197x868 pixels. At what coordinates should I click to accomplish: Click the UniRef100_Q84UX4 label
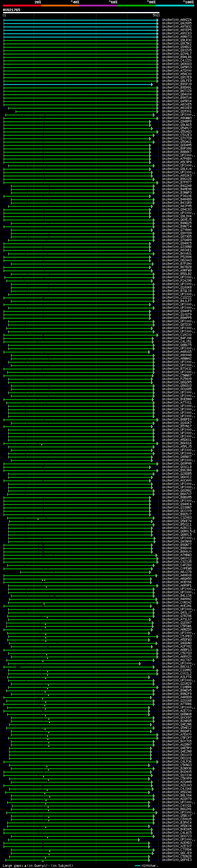(x=177, y=94)
